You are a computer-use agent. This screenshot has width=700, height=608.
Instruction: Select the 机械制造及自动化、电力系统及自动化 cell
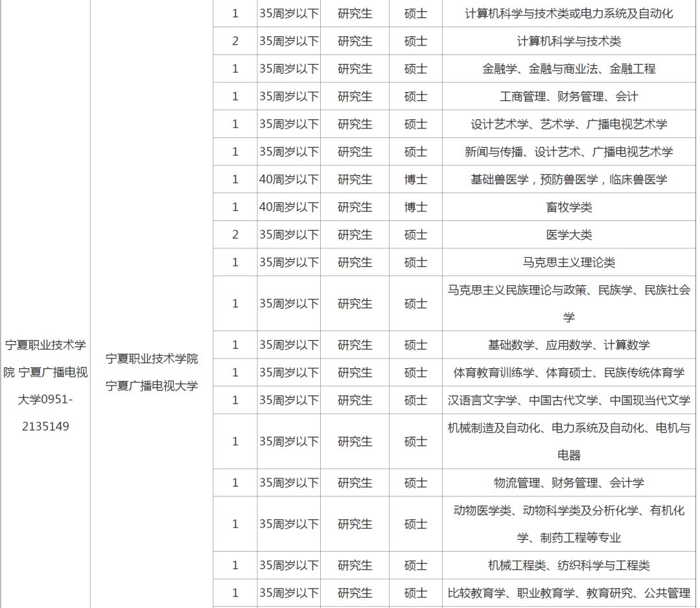569,441
